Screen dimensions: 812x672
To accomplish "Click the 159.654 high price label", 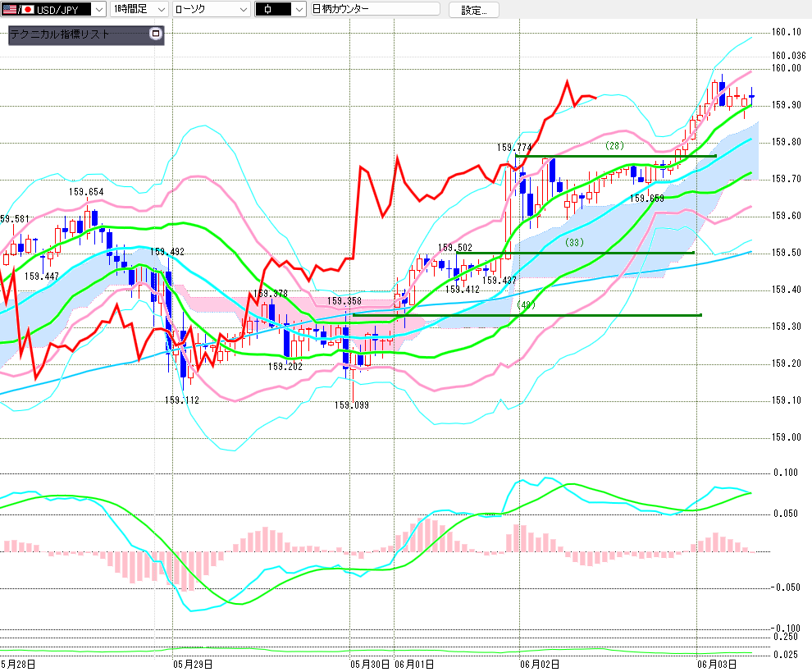I will pos(86,192).
